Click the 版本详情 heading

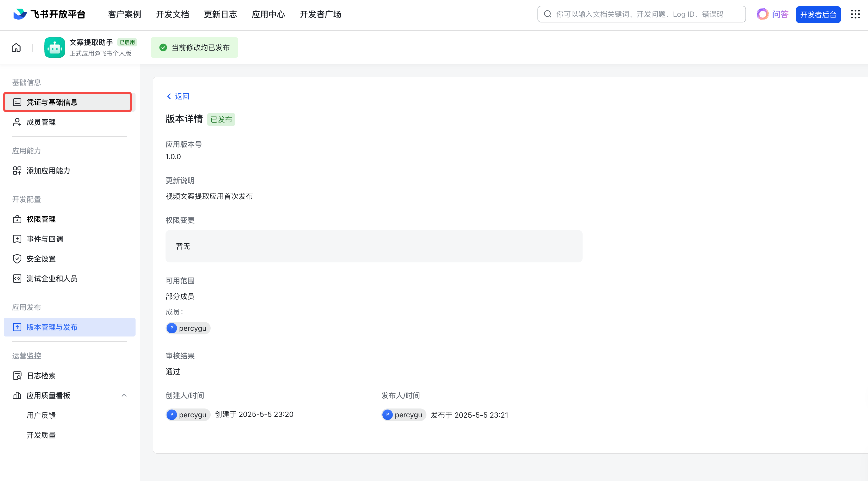coord(184,119)
